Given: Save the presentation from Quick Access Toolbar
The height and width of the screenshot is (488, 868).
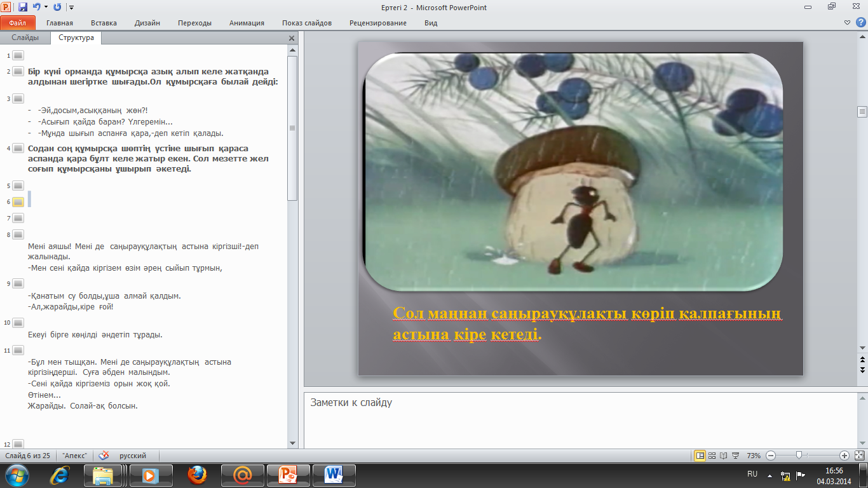Looking at the screenshot, I should click(23, 7).
